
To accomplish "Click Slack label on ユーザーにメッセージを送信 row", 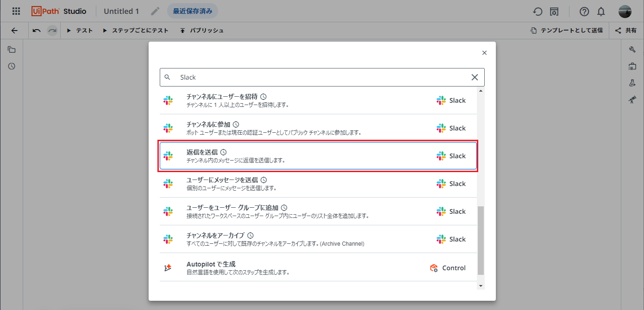I will pos(457,184).
